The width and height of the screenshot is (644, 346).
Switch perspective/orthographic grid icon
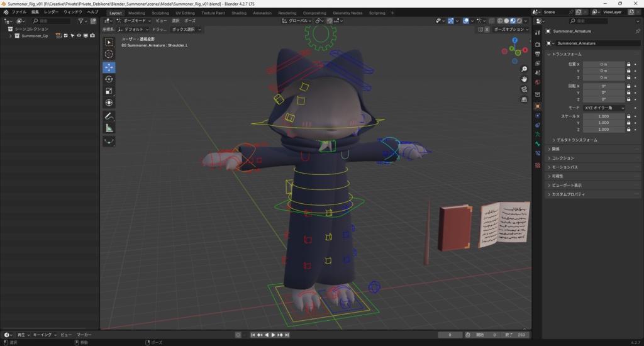pos(524,99)
